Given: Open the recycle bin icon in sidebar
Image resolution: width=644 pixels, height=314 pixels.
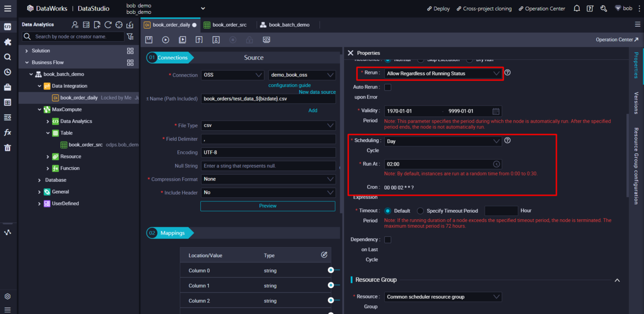Looking at the screenshot, I should 8,148.
